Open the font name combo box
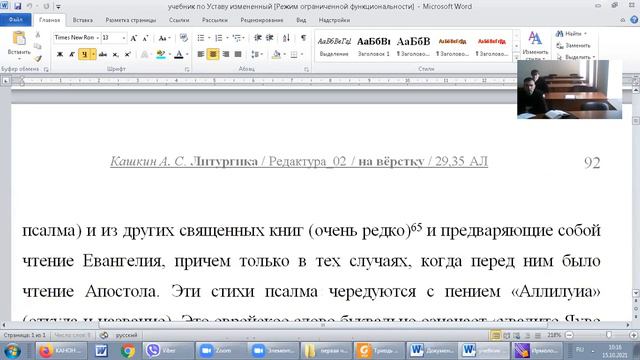The width and height of the screenshot is (640, 360). click(77, 38)
